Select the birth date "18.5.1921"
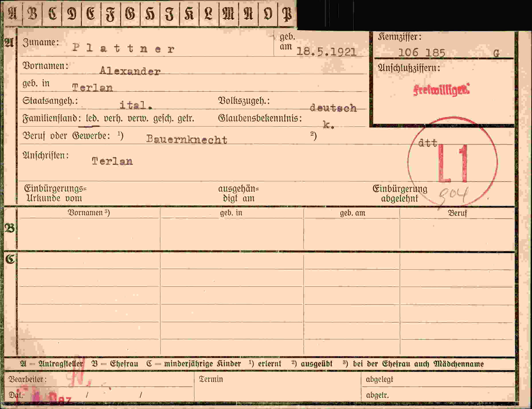 click(327, 52)
